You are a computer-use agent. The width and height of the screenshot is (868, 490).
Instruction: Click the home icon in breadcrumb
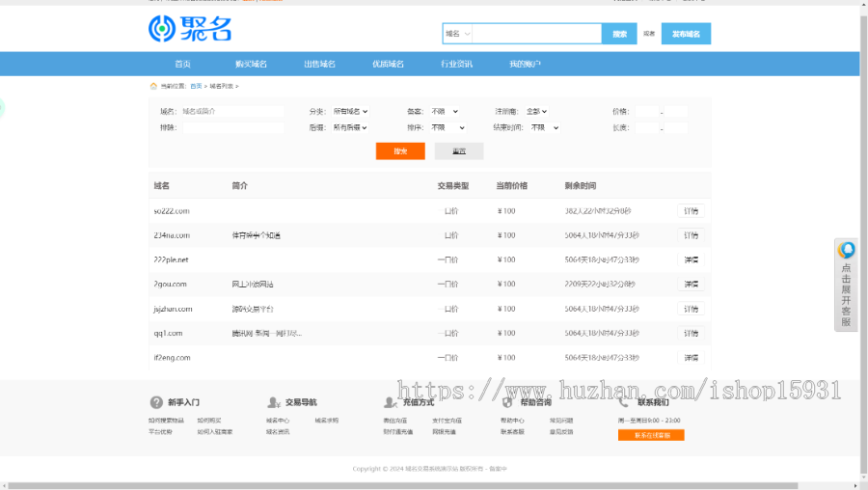[x=153, y=86]
